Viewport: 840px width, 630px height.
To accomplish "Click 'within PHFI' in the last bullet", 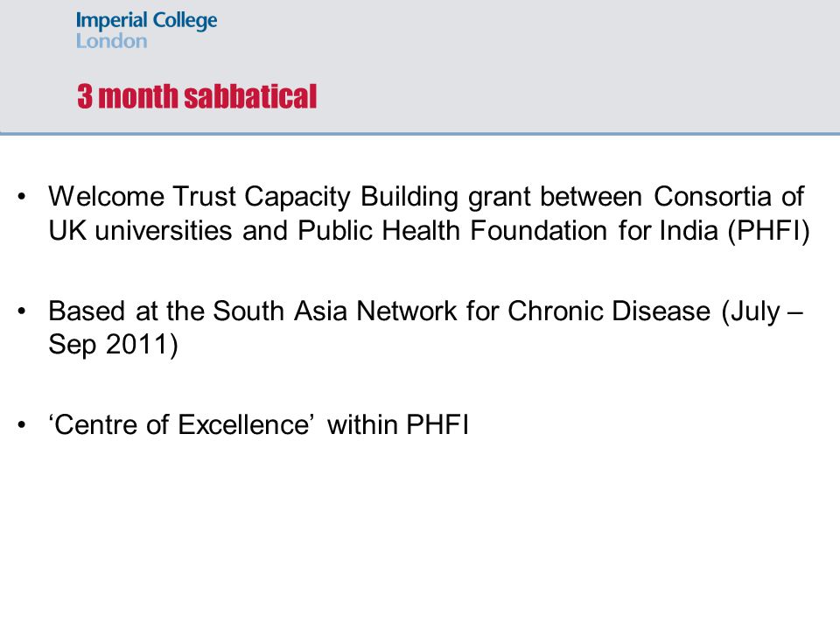I will pos(398,425).
